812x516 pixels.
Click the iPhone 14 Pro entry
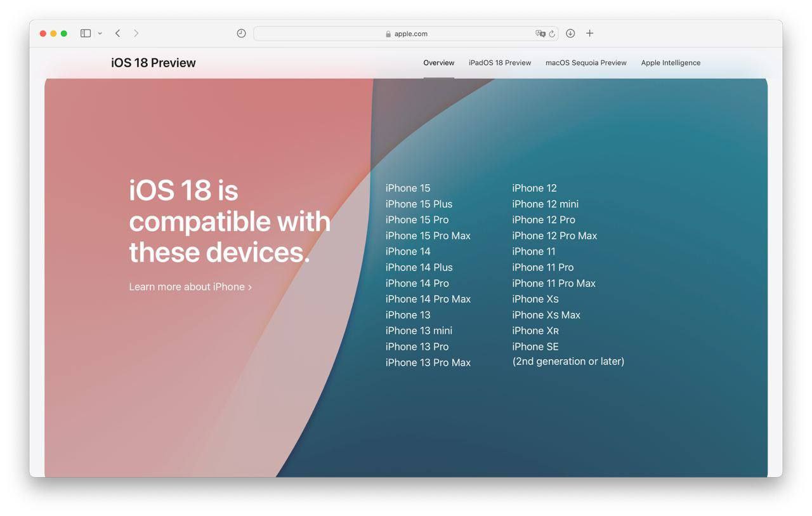pyautogui.click(x=417, y=283)
